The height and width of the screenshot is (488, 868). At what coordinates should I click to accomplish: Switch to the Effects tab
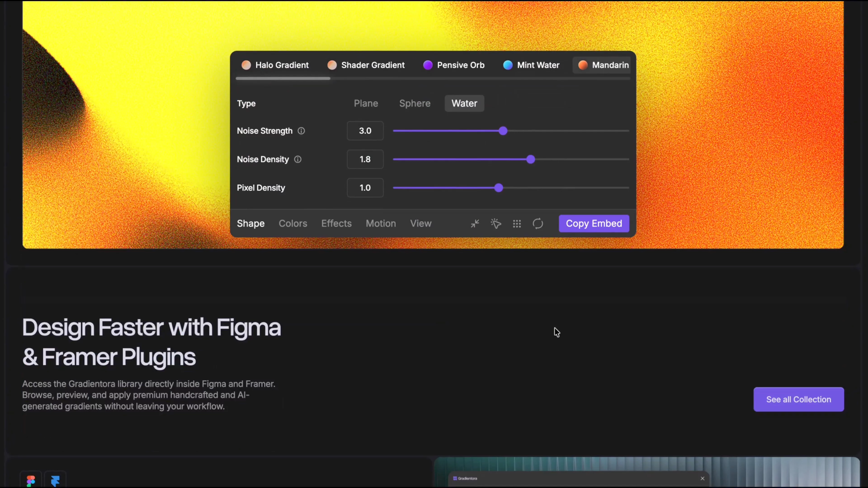click(x=336, y=224)
